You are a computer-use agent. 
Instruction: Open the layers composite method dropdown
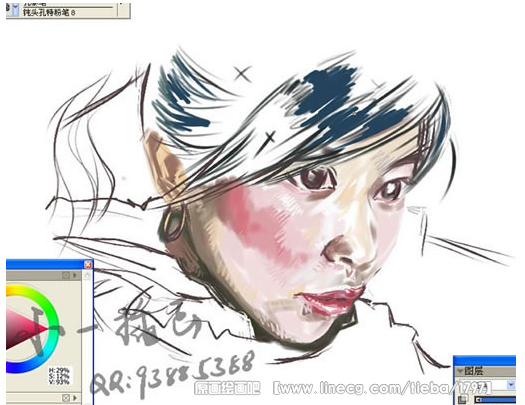511,385
